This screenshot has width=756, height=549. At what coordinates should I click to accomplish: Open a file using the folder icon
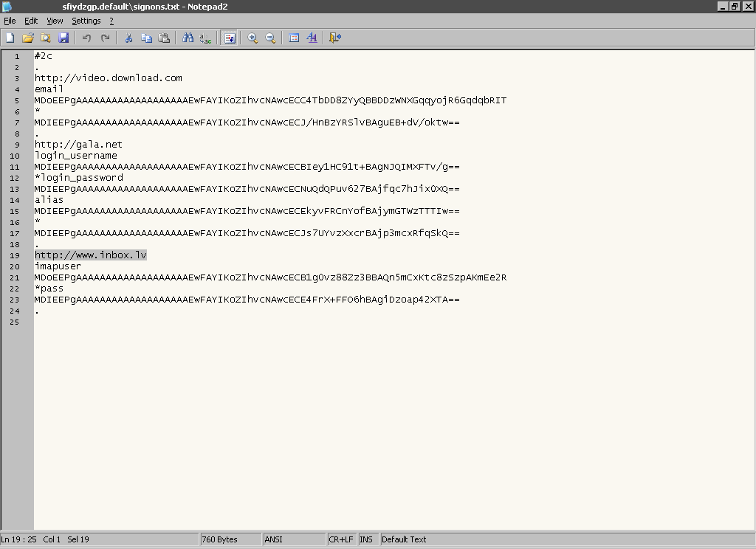(x=28, y=38)
